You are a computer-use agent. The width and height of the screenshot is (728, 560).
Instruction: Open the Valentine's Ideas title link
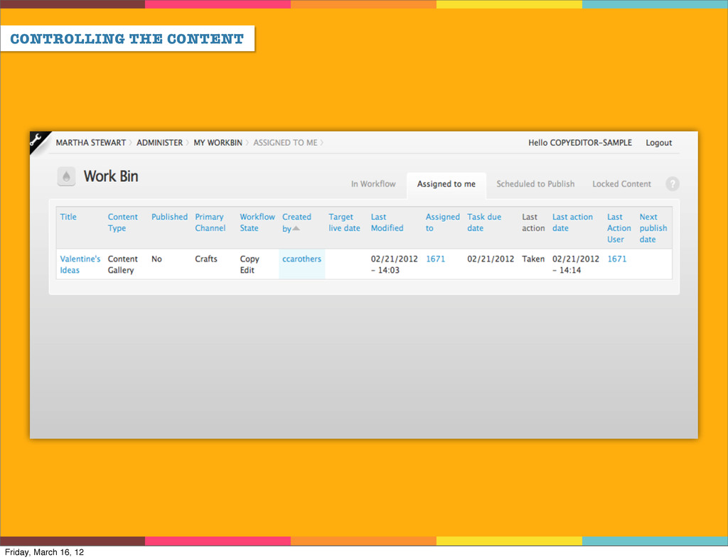click(80, 264)
